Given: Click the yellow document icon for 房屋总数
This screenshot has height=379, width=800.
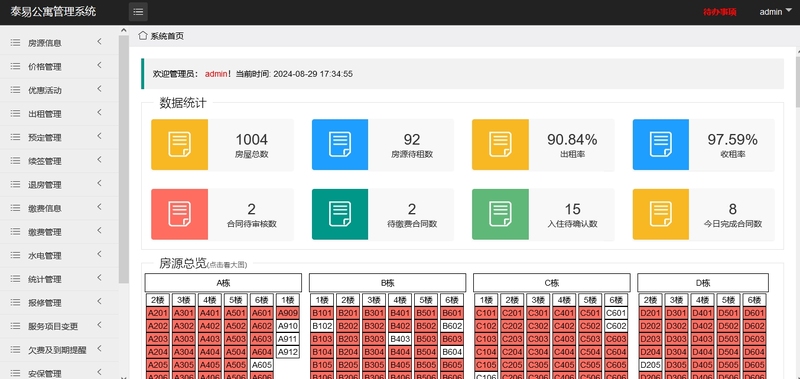Looking at the screenshot, I should point(180,144).
